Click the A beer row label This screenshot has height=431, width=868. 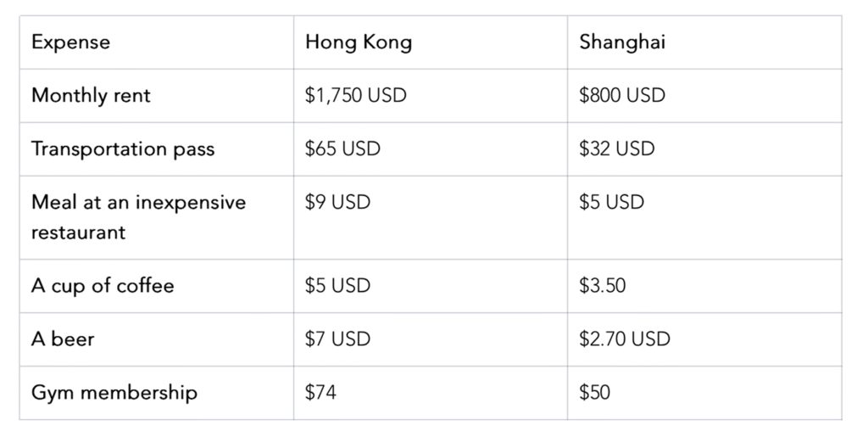click(63, 339)
